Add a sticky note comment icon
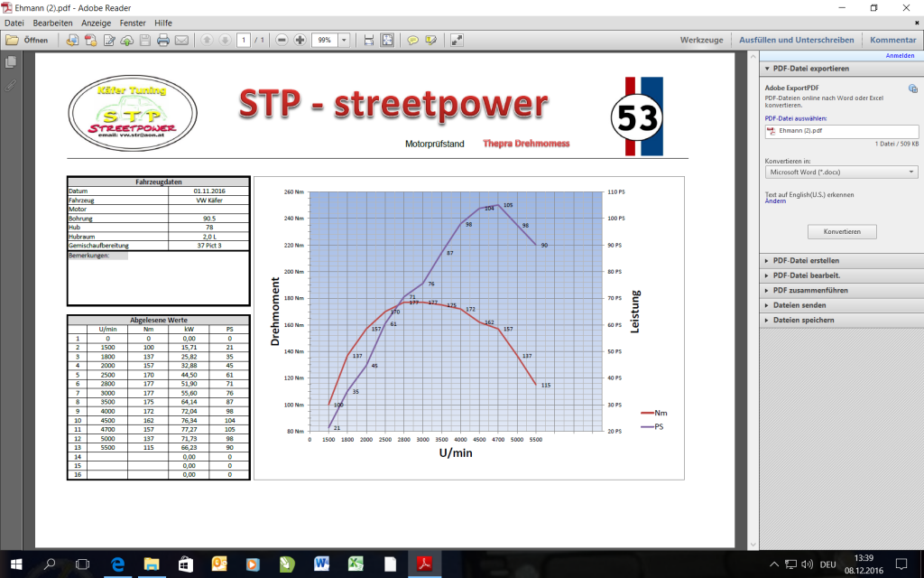The width and height of the screenshot is (924, 578). point(412,40)
